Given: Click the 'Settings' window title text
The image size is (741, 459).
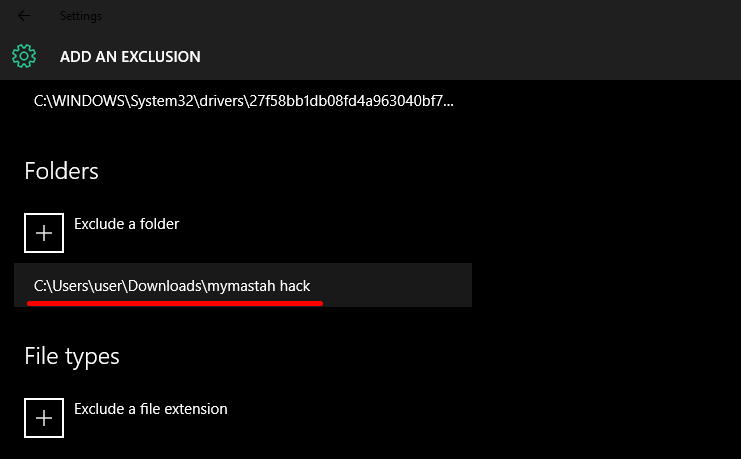Looking at the screenshot, I should pyautogui.click(x=80, y=16).
